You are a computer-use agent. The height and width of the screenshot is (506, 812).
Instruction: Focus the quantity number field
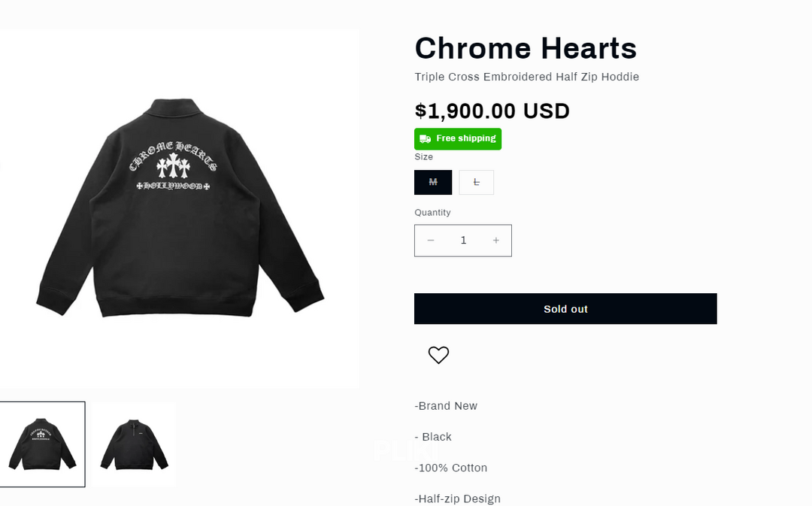click(x=463, y=241)
